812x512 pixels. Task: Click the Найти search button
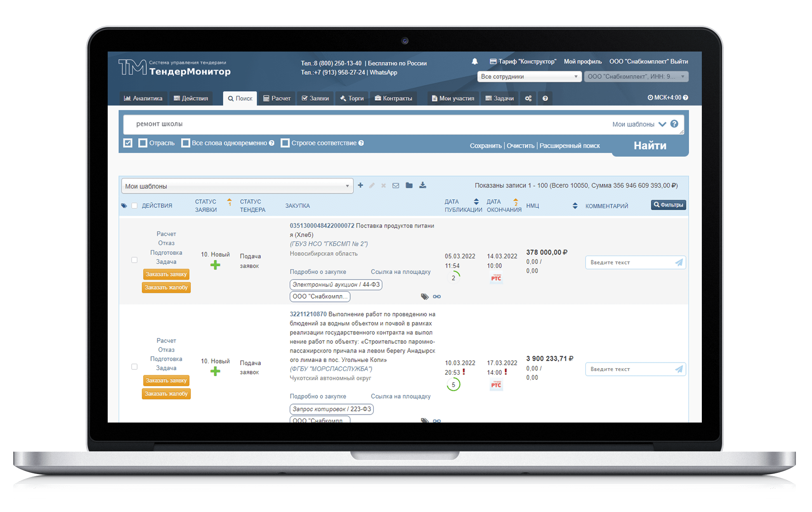point(650,146)
